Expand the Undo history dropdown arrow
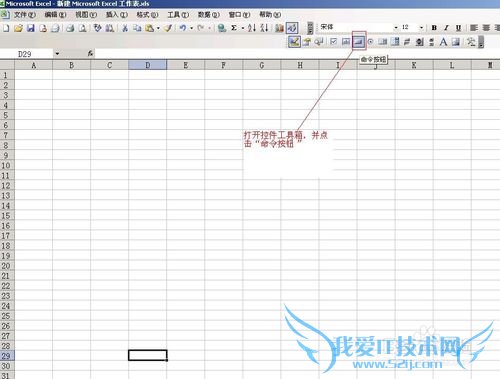Screen dimensions: 500x379 point(191,28)
